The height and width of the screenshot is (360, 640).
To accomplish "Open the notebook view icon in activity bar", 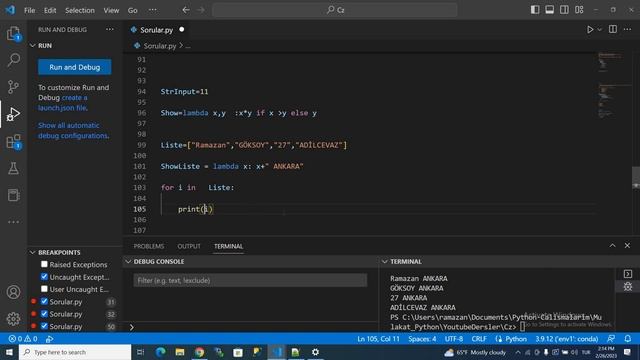I will [x=13, y=195].
